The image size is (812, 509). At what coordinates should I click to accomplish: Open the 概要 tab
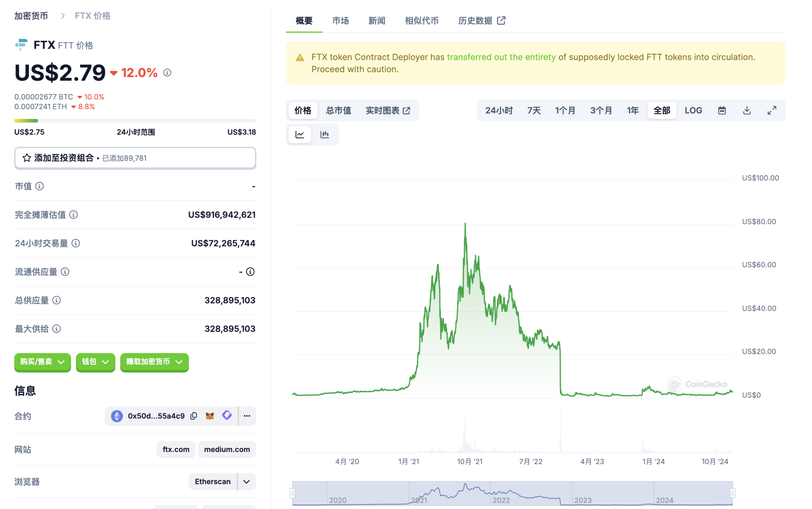point(304,21)
